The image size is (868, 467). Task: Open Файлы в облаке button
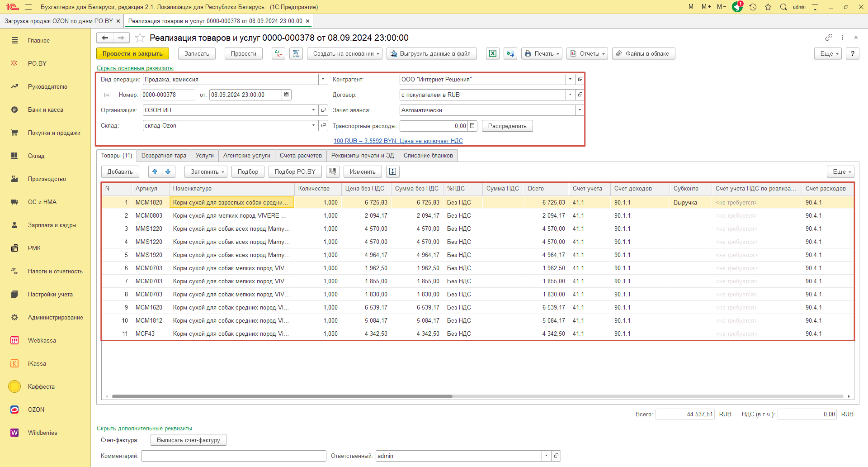coord(644,53)
